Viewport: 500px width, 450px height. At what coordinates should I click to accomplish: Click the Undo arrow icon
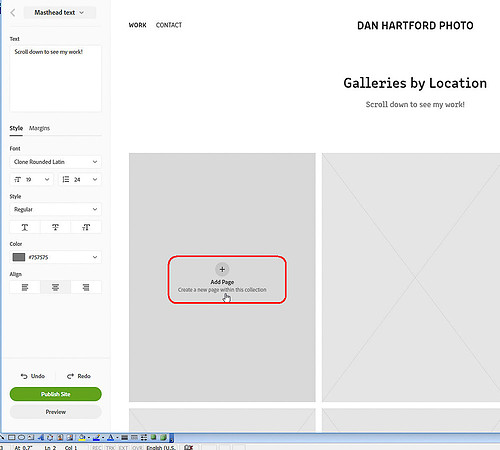(24, 376)
